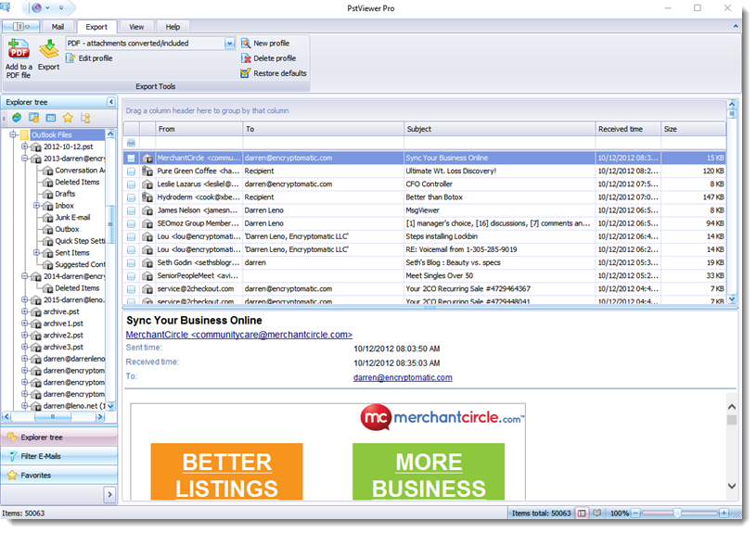Expand the archive.pst node
The height and width of the screenshot is (533, 756).
(x=25, y=311)
